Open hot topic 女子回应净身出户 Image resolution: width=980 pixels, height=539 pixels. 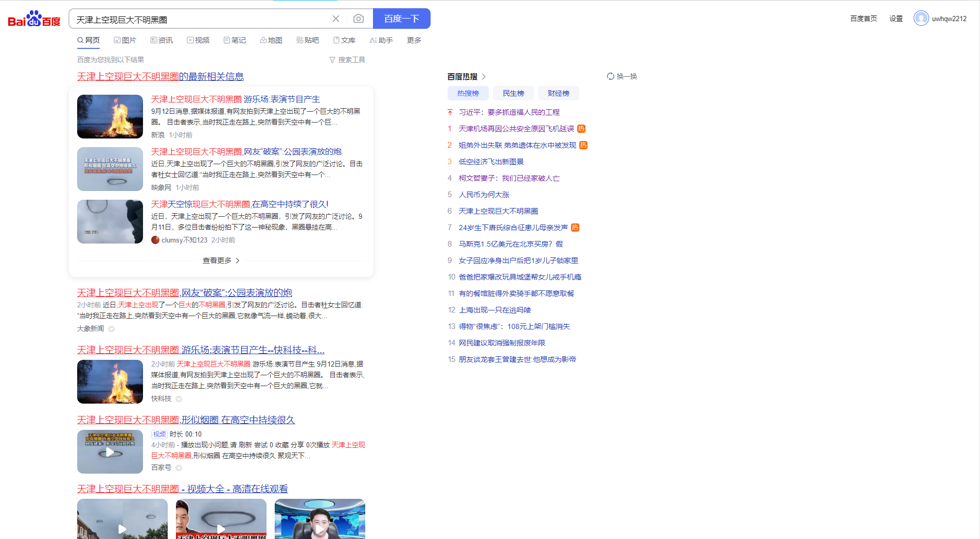519,260
